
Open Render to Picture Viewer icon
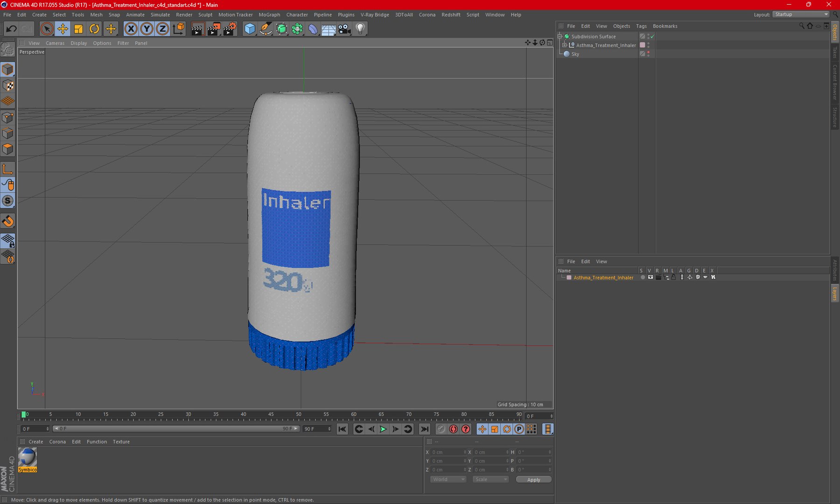(x=213, y=29)
